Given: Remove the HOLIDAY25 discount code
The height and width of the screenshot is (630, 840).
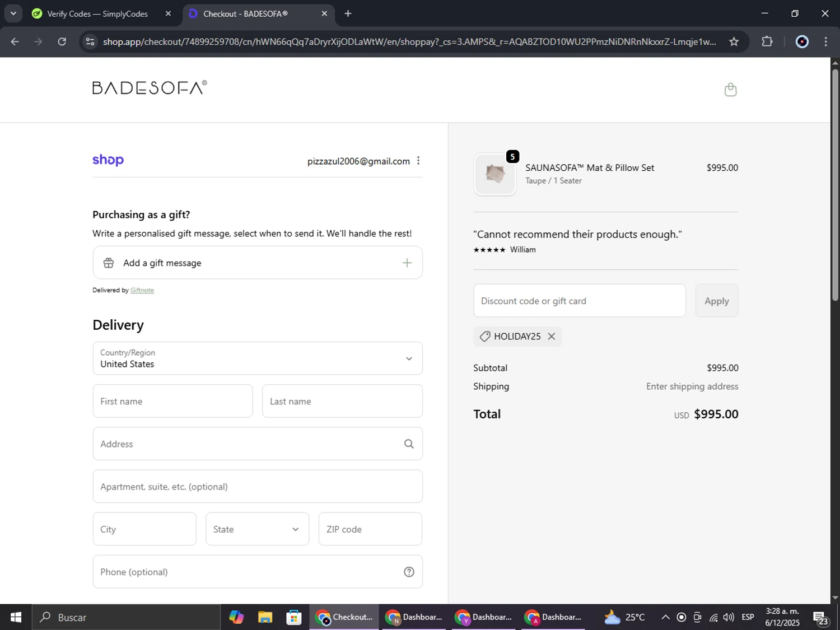Looking at the screenshot, I should tap(552, 336).
